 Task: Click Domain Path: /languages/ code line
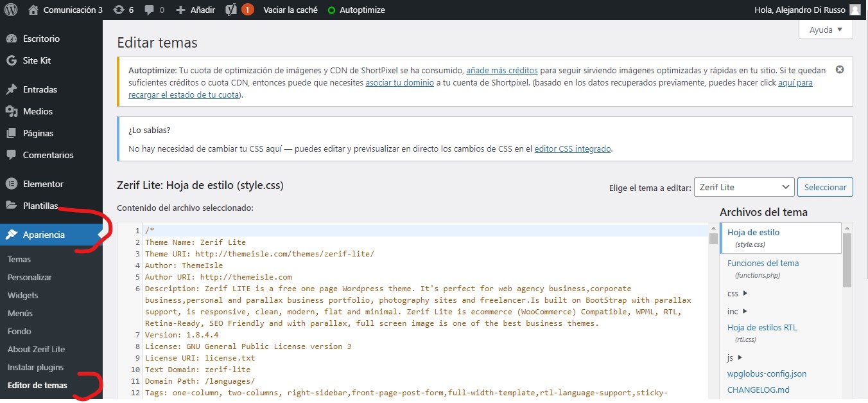(200, 381)
